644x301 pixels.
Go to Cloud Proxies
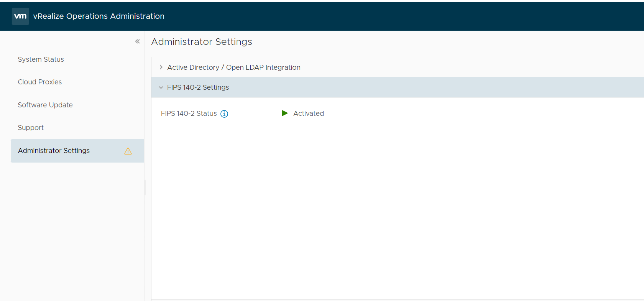(x=40, y=82)
